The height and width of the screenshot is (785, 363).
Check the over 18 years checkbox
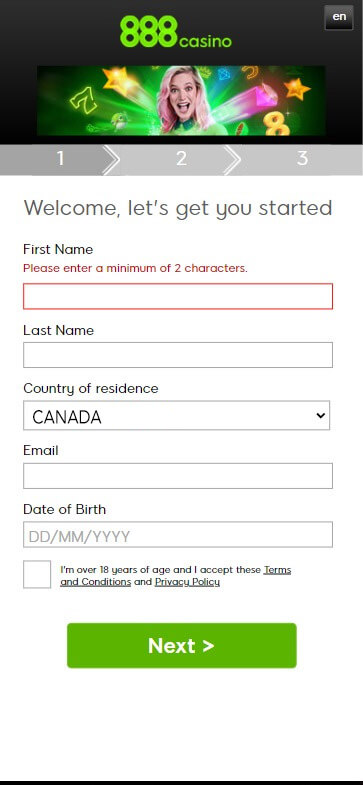[37, 574]
